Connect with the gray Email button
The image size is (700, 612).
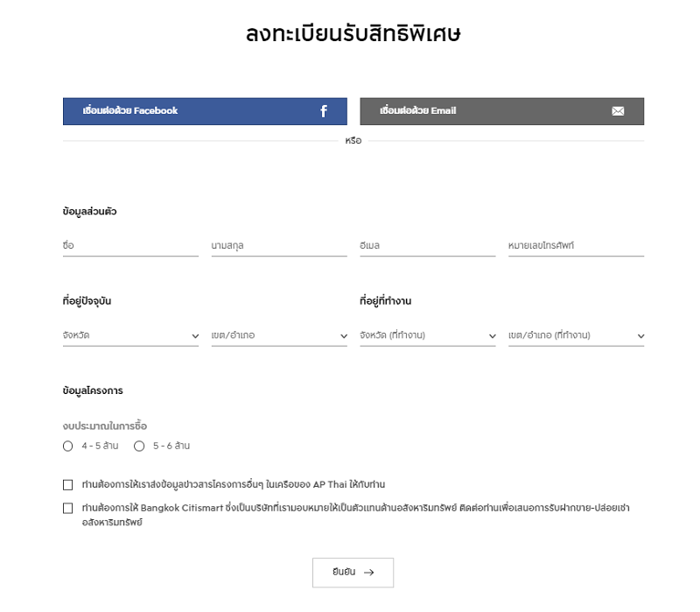pyautogui.click(x=502, y=111)
